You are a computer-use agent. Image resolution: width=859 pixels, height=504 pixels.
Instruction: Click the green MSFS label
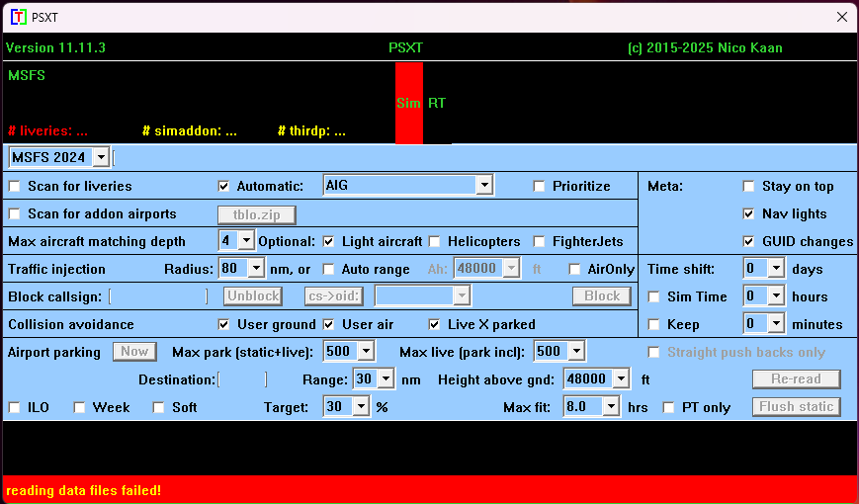click(27, 75)
